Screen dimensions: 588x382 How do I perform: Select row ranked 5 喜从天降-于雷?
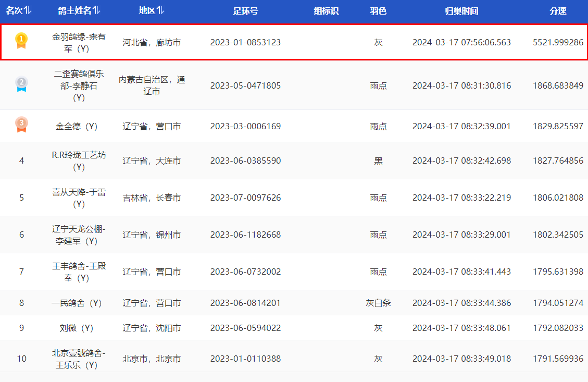pyautogui.click(x=79, y=198)
